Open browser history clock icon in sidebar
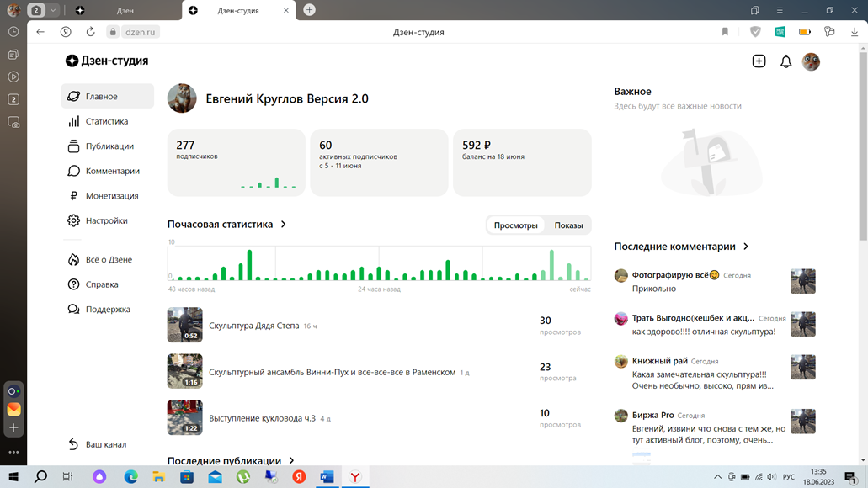The image size is (868, 488). point(13,32)
